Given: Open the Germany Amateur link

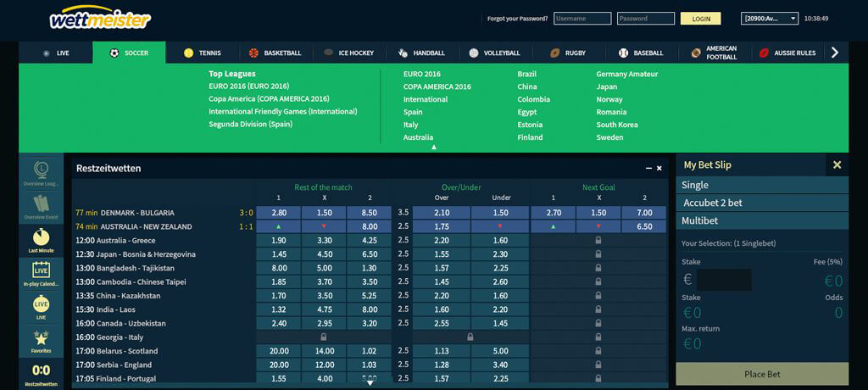Looking at the screenshot, I should [627, 74].
